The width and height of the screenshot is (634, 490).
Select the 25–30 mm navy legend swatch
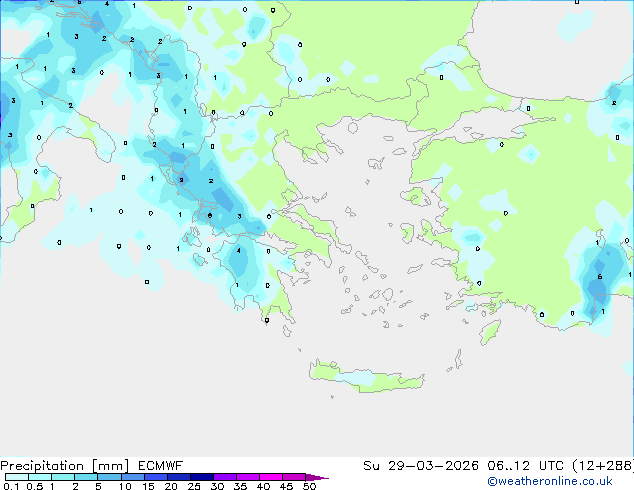click(201, 477)
